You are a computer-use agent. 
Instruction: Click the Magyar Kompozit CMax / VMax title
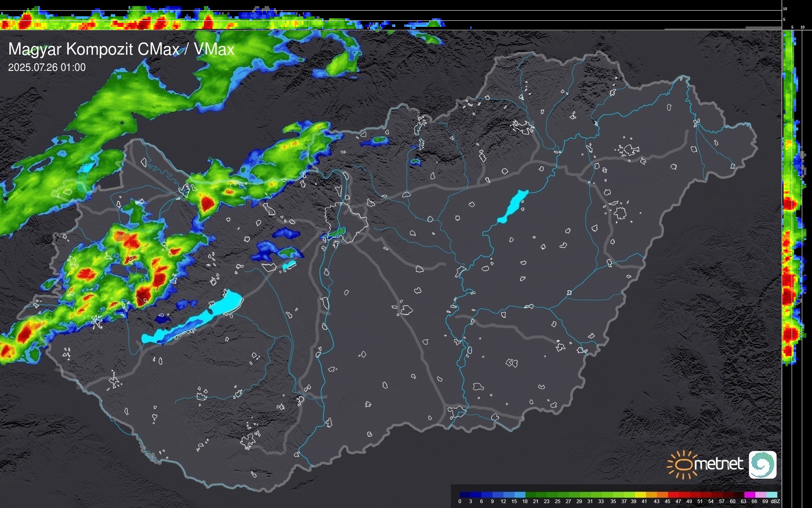121,49
